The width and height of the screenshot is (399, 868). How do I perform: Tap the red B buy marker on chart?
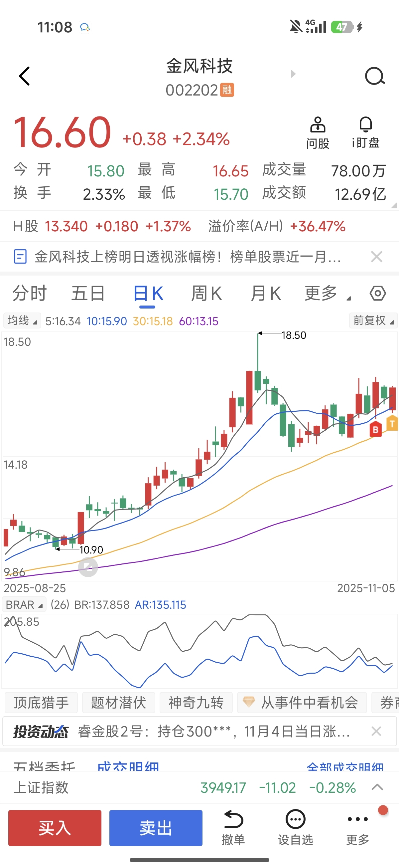tap(375, 430)
